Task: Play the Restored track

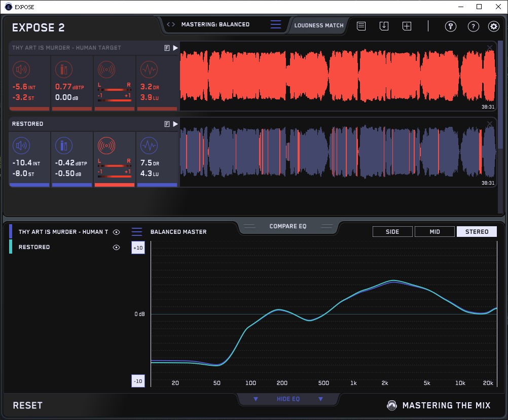Action: [x=175, y=124]
